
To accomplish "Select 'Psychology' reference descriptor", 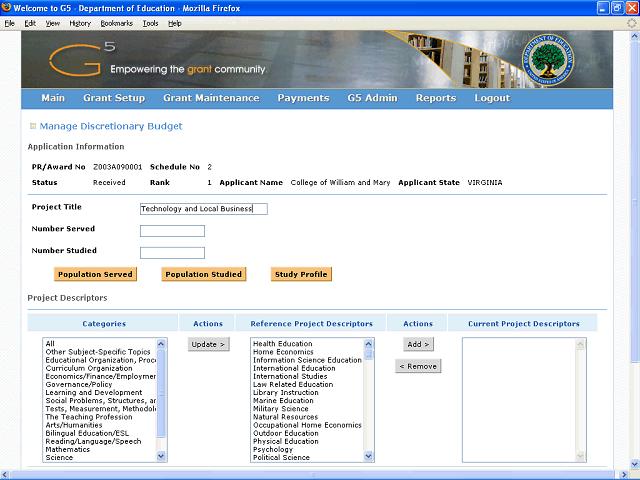I will click(x=273, y=449).
